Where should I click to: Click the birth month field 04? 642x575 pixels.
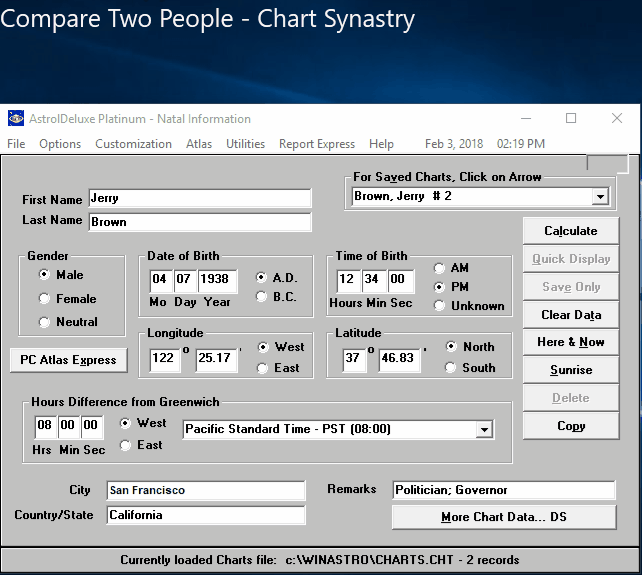coord(160,280)
